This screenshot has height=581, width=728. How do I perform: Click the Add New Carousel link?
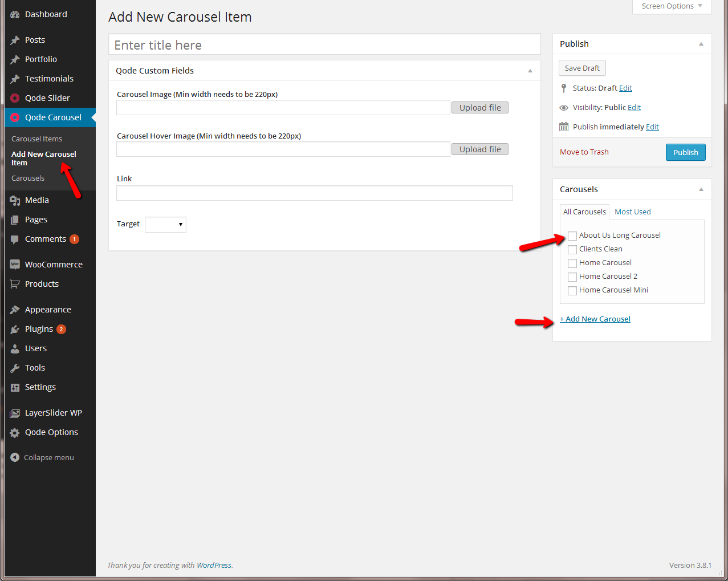coord(595,319)
